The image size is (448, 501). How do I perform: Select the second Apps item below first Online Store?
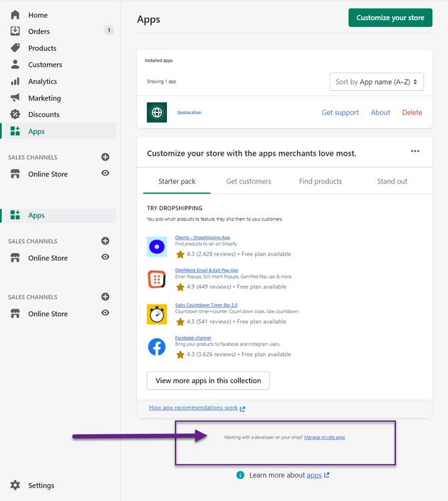pos(59,215)
